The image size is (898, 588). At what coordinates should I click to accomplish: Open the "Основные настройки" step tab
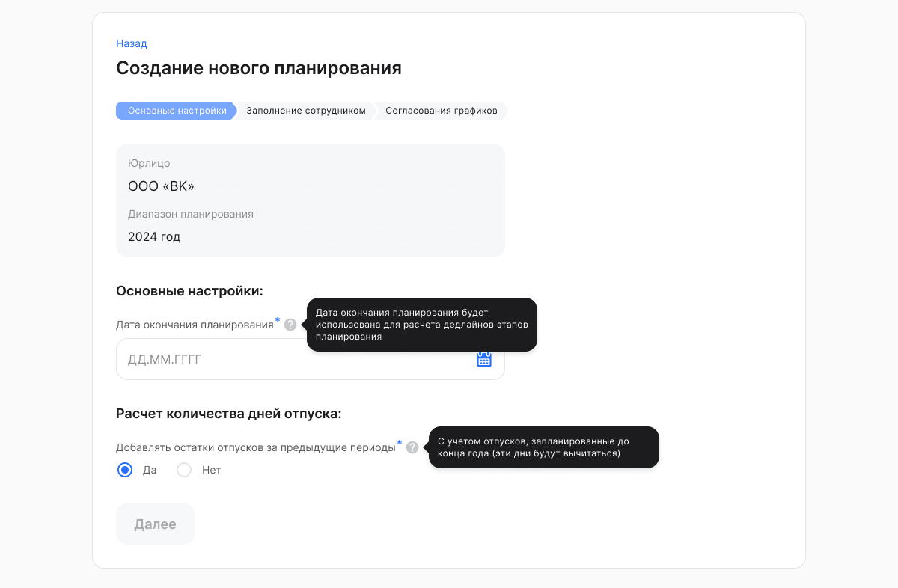pos(176,111)
